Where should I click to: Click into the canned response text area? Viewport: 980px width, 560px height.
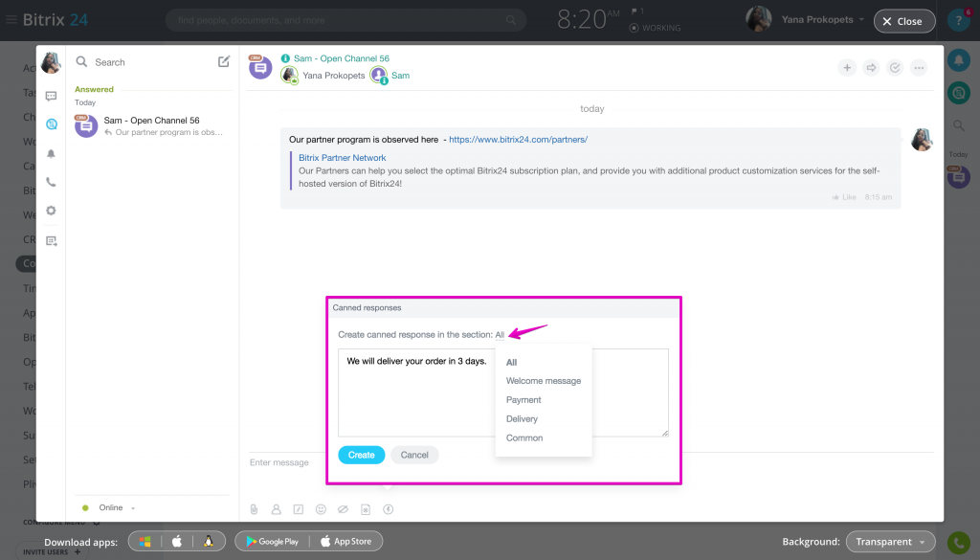point(503,392)
